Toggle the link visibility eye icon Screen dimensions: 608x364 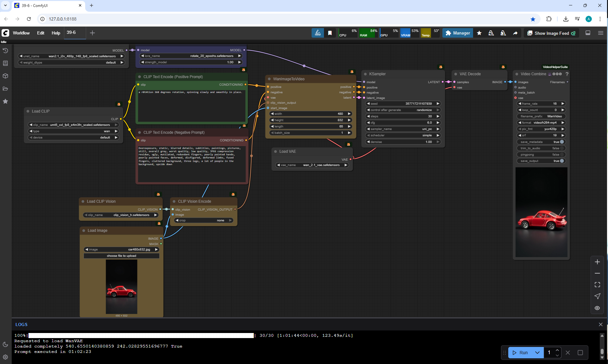point(597,308)
